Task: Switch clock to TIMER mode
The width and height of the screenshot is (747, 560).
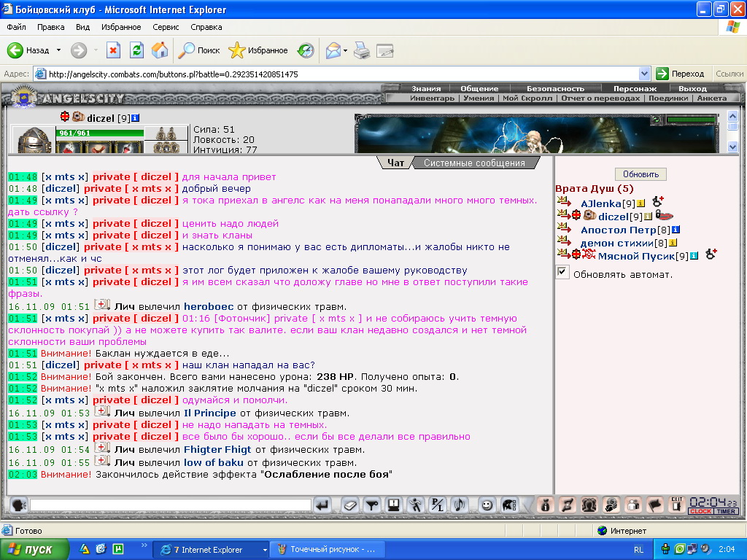Action: point(726,511)
